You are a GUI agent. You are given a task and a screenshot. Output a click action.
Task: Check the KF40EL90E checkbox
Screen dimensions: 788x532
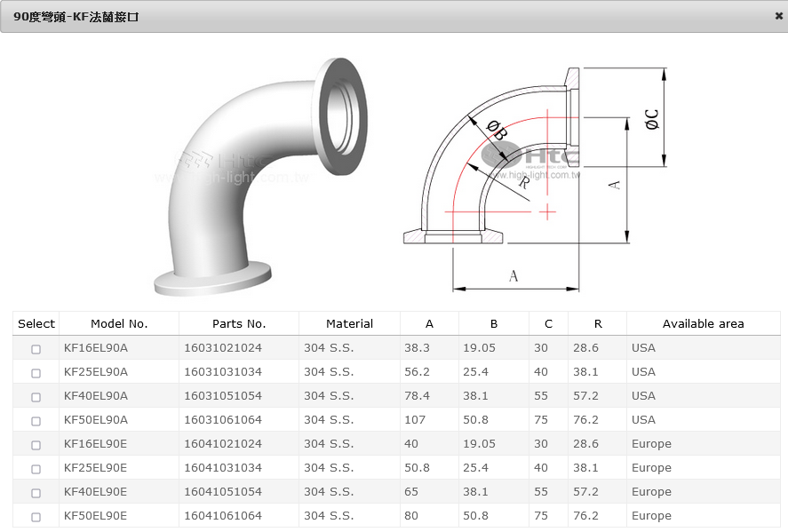[36, 493]
